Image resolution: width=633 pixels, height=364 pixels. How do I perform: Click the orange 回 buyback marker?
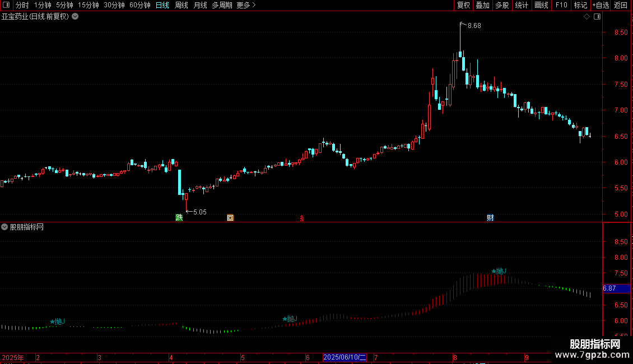pyautogui.click(x=230, y=218)
